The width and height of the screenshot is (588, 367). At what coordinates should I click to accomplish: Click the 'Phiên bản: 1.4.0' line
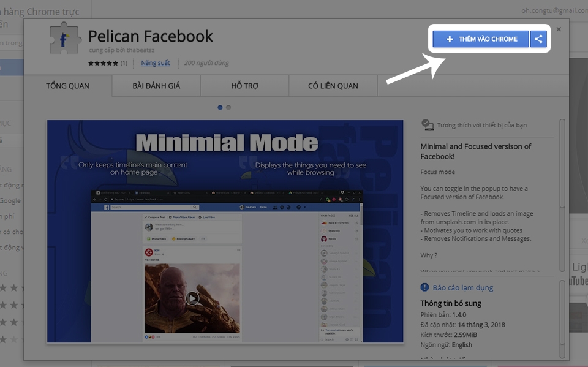443,315
